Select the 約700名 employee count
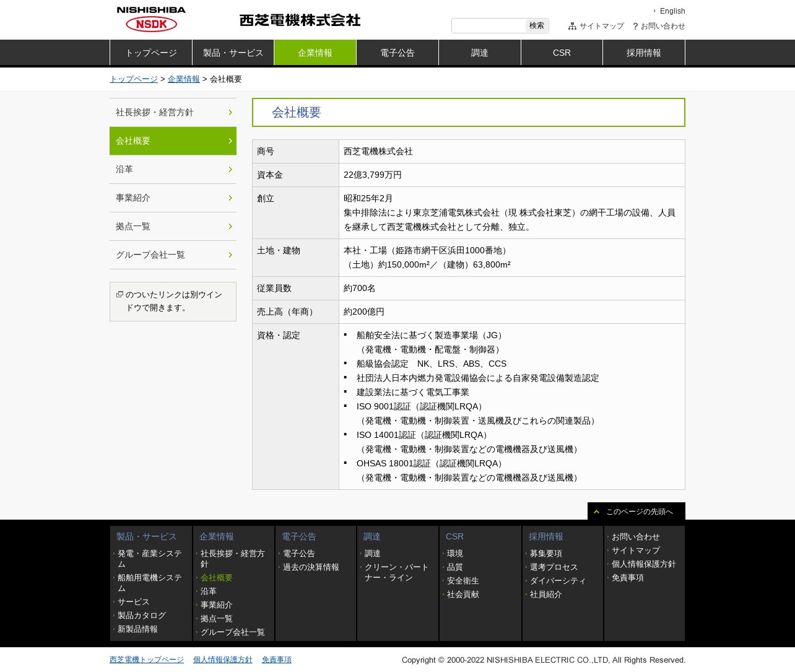 pos(360,289)
